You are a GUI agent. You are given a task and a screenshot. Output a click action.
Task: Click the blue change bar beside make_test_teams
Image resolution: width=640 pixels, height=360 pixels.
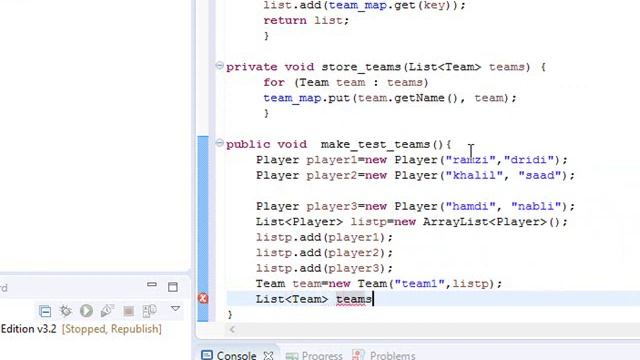pos(203,229)
